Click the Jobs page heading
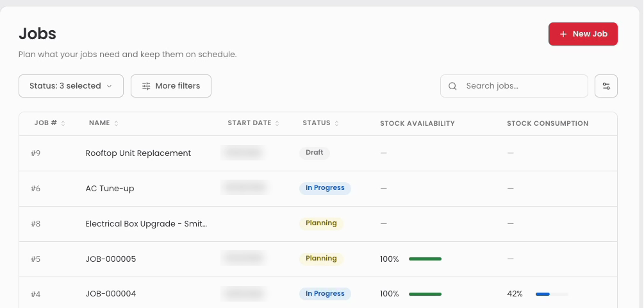 [37, 34]
